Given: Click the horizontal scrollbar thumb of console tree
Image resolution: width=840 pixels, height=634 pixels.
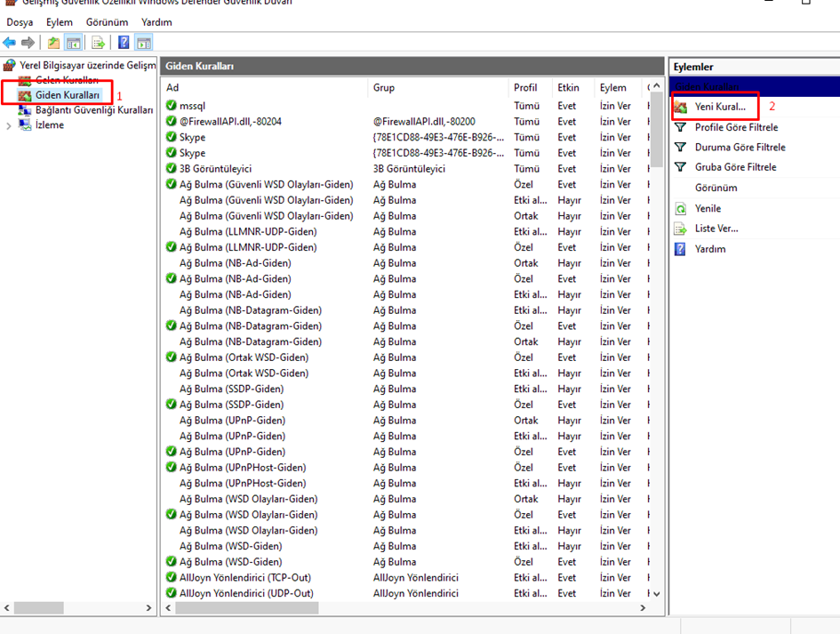Looking at the screenshot, I should click(x=39, y=607).
